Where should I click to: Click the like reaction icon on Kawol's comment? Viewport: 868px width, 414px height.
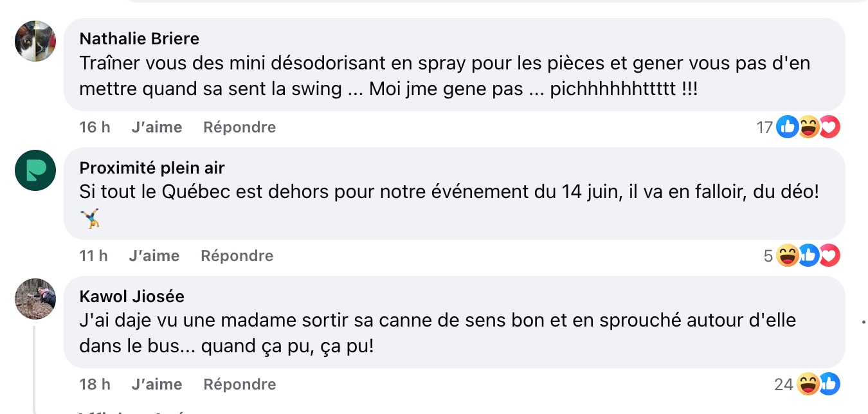[829, 384]
